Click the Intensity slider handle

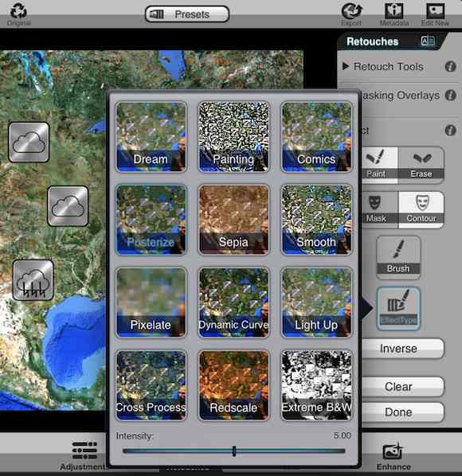click(x=234, y=451)
